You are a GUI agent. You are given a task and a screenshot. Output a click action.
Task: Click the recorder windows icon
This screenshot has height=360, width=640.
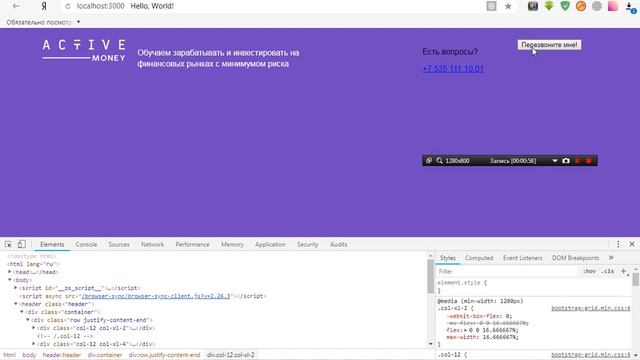[429, 160]
